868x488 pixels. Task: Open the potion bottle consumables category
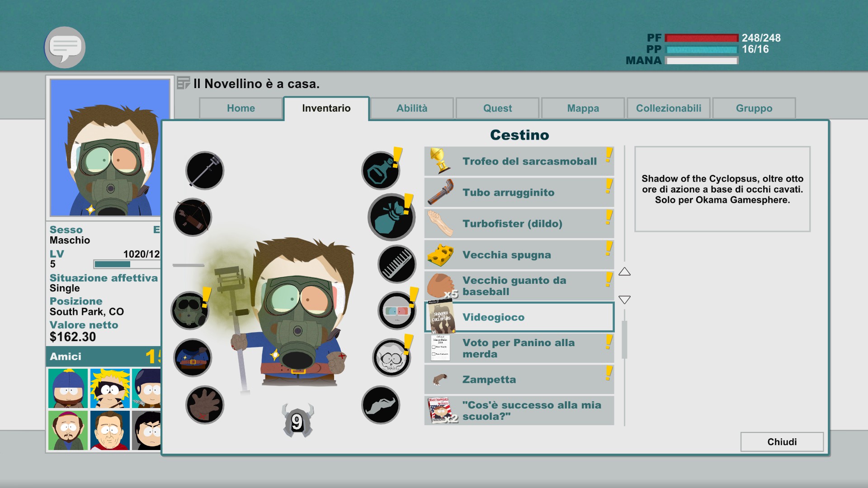(x=381, y=170)
